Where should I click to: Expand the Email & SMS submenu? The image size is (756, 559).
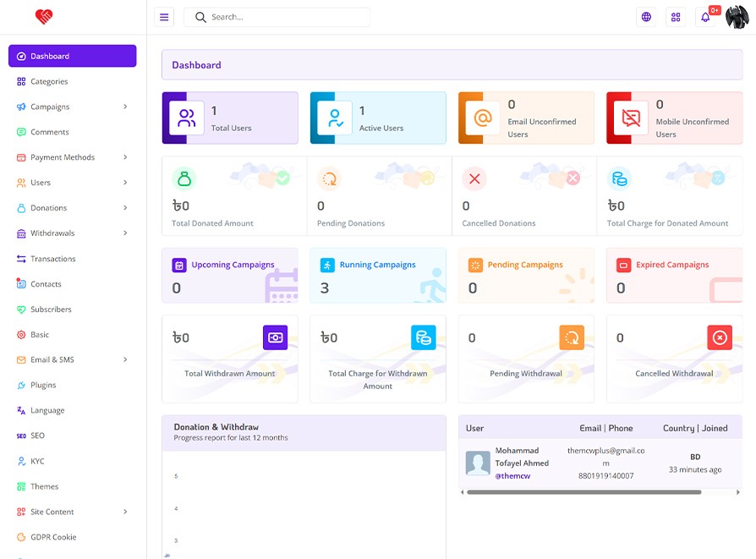[x=125, y=359]
